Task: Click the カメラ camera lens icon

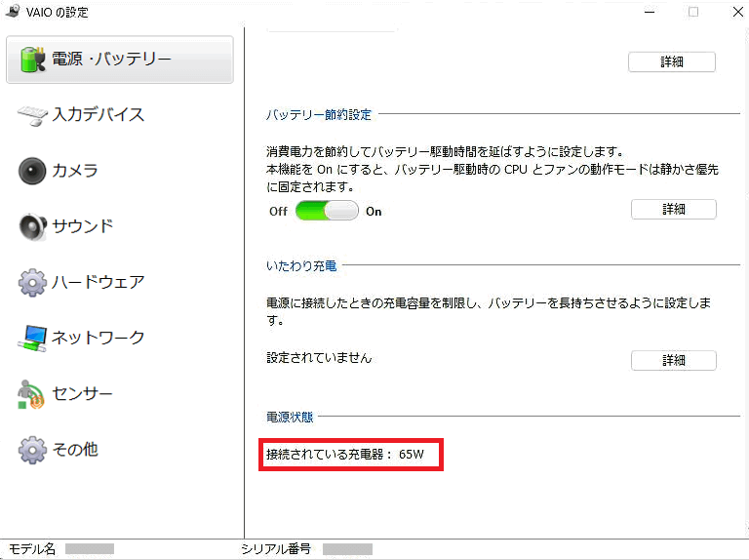Action: coord(32,171)
